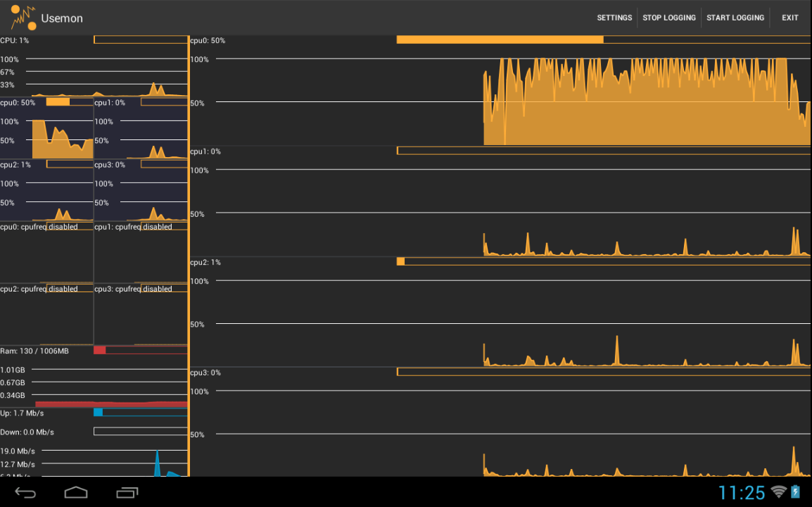Open the Settings menu
The image size is (812, 507).
coord(614,18)
